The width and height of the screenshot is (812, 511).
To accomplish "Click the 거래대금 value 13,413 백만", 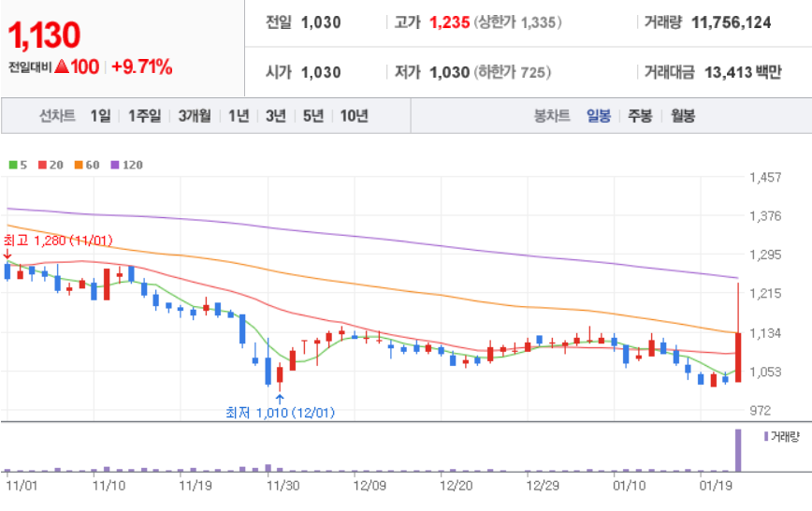I will [x=743, y=72].
